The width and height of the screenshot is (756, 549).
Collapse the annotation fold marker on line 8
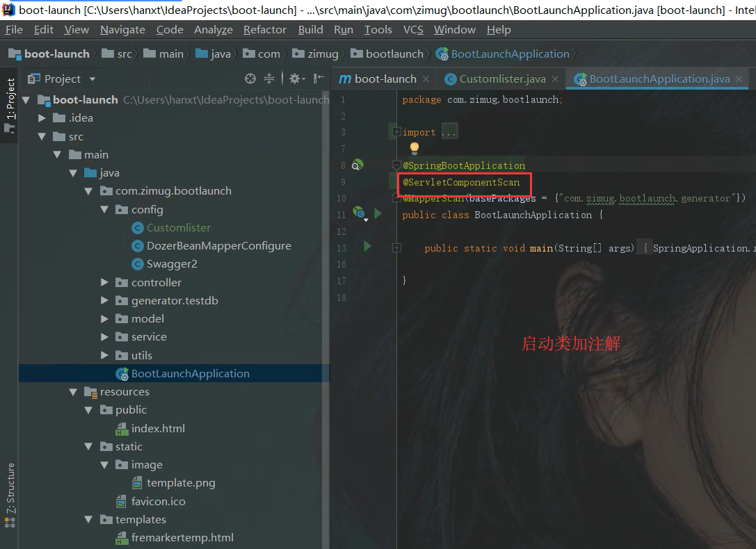(397, 165)
